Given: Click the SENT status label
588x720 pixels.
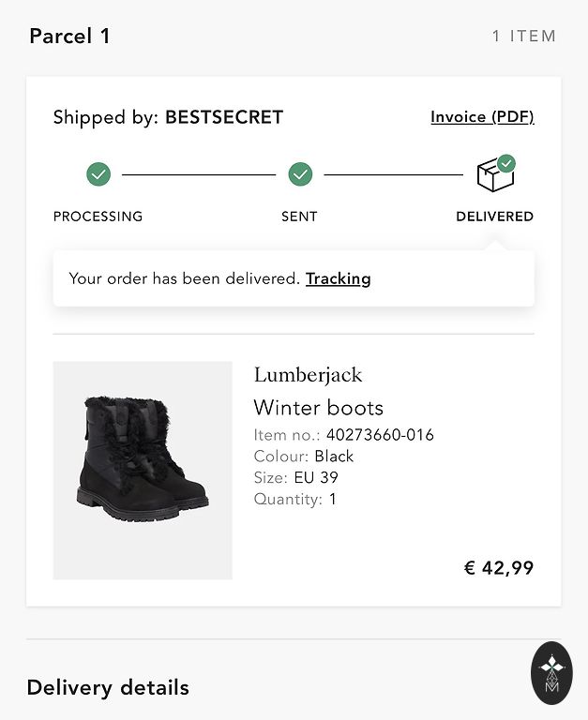Looking at the screenshot, I should [x=299, y=217].
